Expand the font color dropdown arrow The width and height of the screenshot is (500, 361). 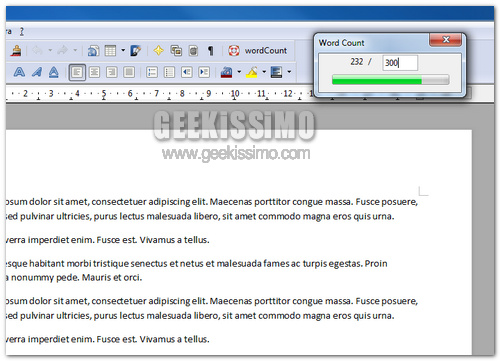[x=239, y=72]
